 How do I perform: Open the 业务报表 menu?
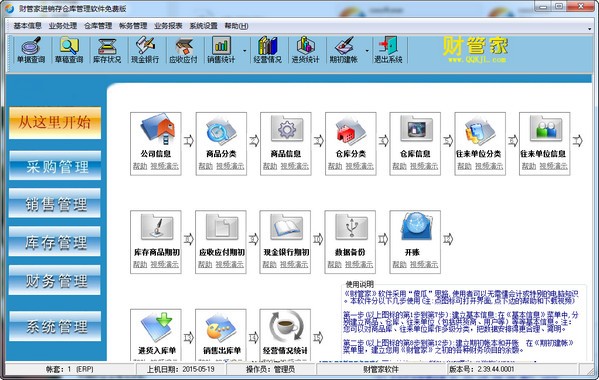(x=168, y=26)
